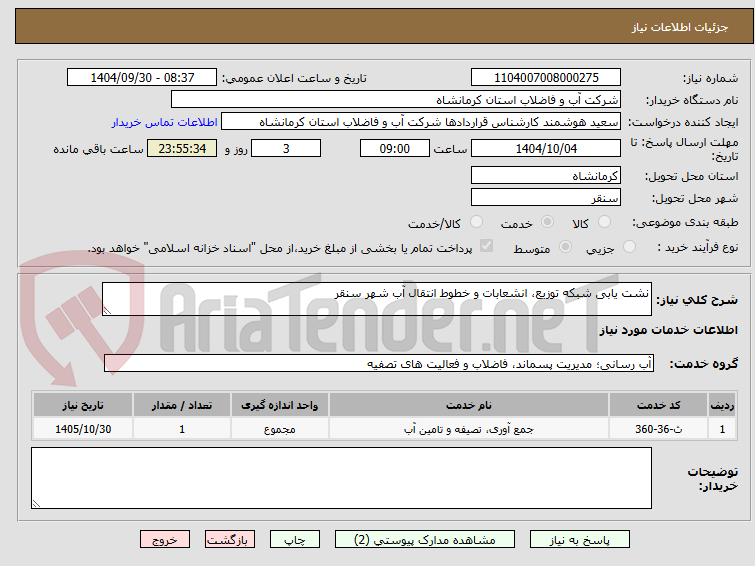Viewport: 755px width, 566px height.
Task: Select the کالا radio button
Action: (x=604, y=222)
